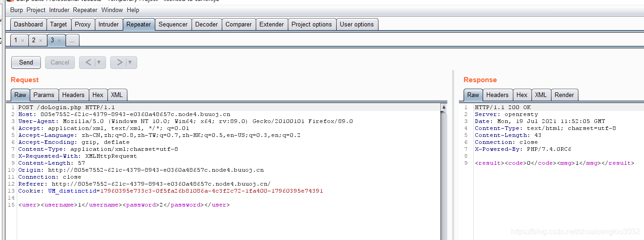The height and width of the screenshot is (240, 644).
Task: Click the Referer header line
Action: (144, 184)
